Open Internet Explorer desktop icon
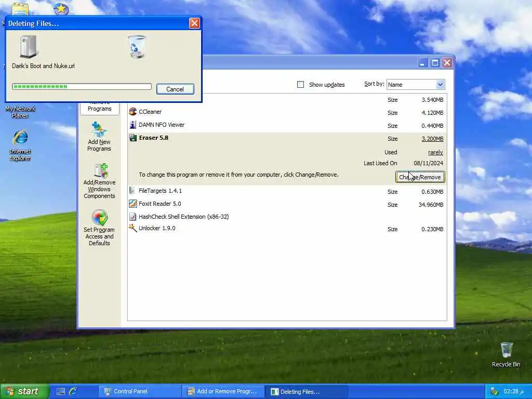 click(x=20, y=138)
